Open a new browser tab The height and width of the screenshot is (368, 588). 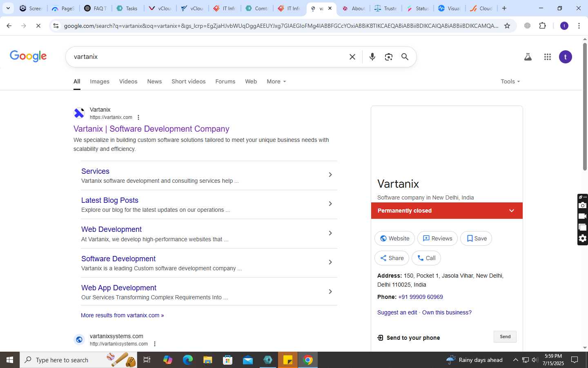click(504, 8)
